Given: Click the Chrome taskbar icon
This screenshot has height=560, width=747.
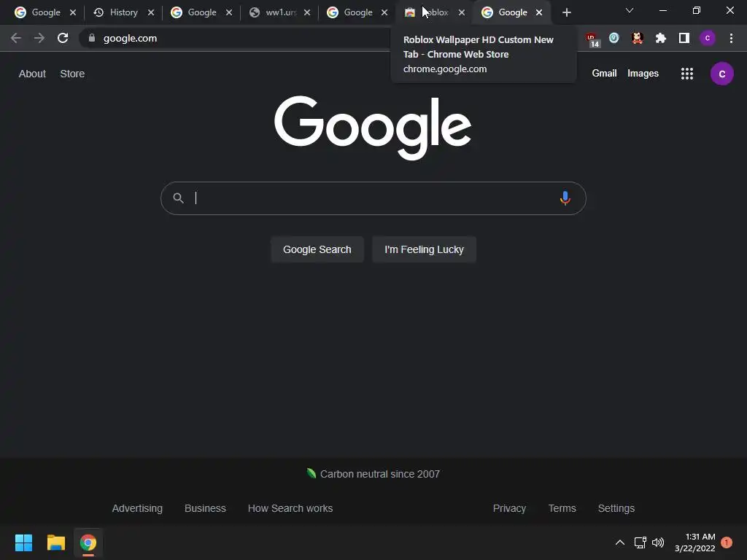Looking at the screenshot, I should [x=88, y=542].
